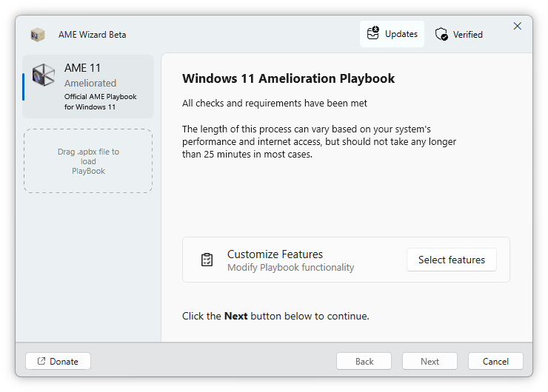Click the Verified label
Viewport: 548px width, 392px height.
(x=467, y=35)
